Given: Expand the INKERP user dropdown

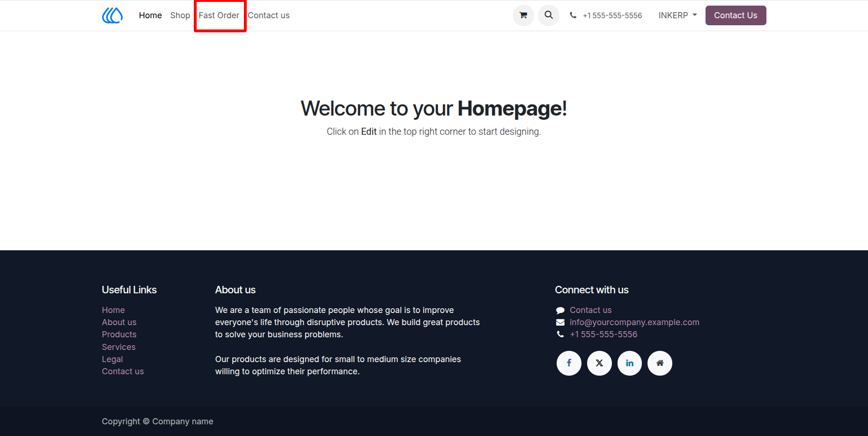Looking at the screenshot, I should 677,15.
